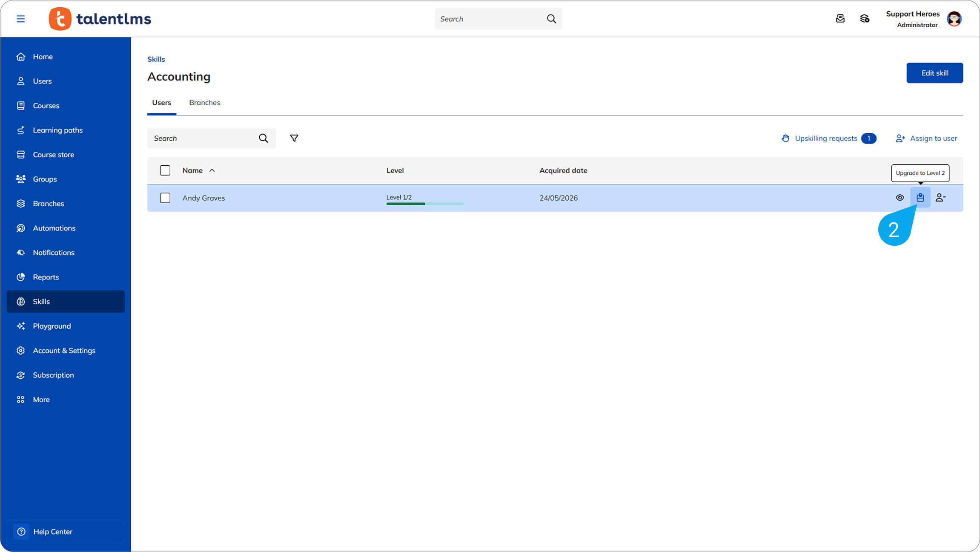Open the user avatar profile menu
Image resolution: width=980 pixels, height=552 pixels.
pos(954,19)
